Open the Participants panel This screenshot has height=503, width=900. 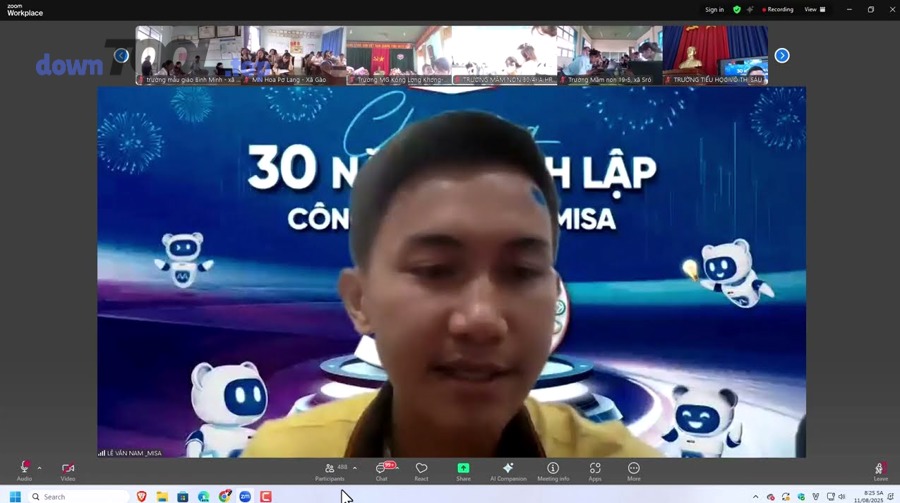click(x=331, y=471)
